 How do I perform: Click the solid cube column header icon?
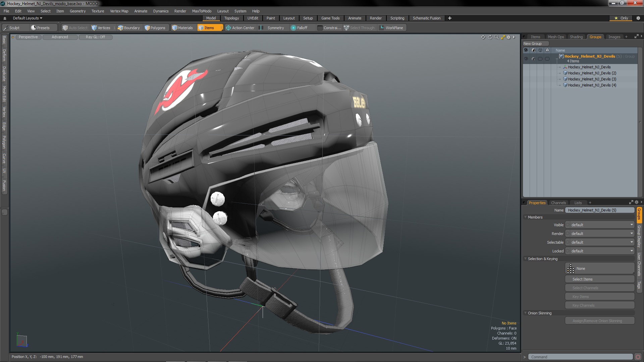coord(547,50)
